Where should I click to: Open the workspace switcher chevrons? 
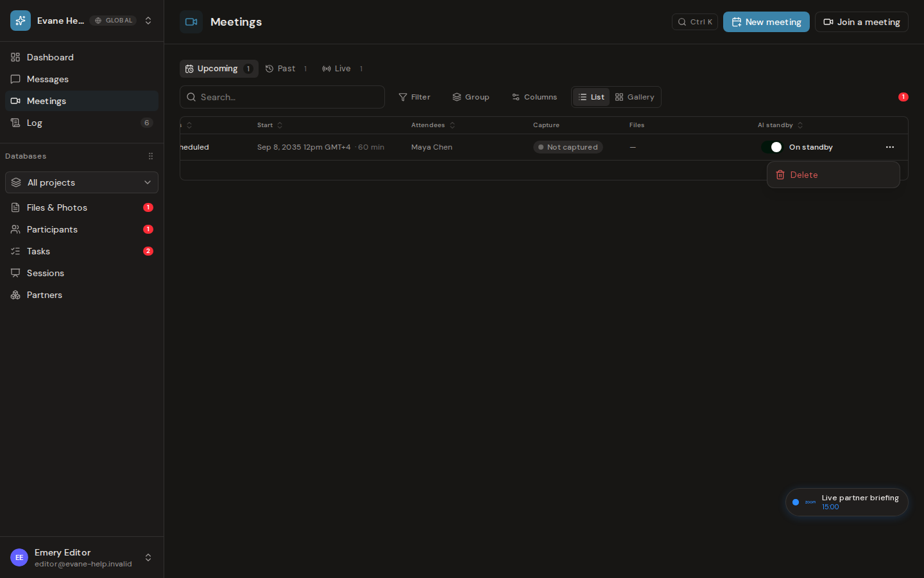[148, 21]
